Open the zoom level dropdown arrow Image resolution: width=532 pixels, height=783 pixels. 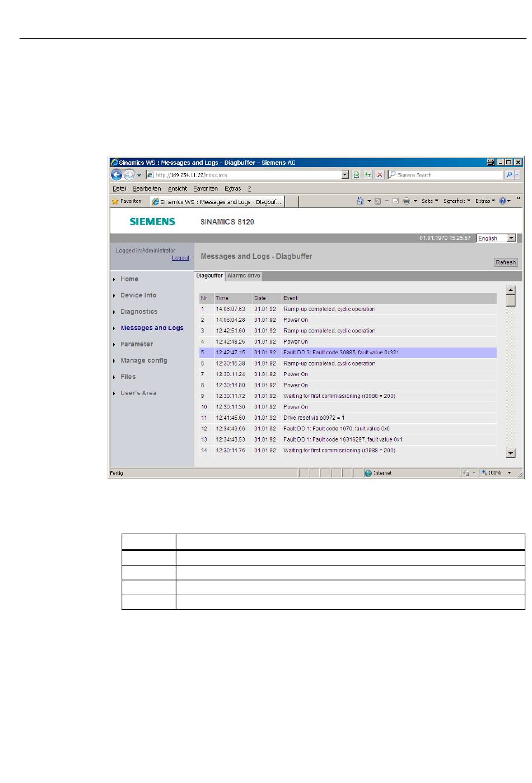click(x=510, y=473)
